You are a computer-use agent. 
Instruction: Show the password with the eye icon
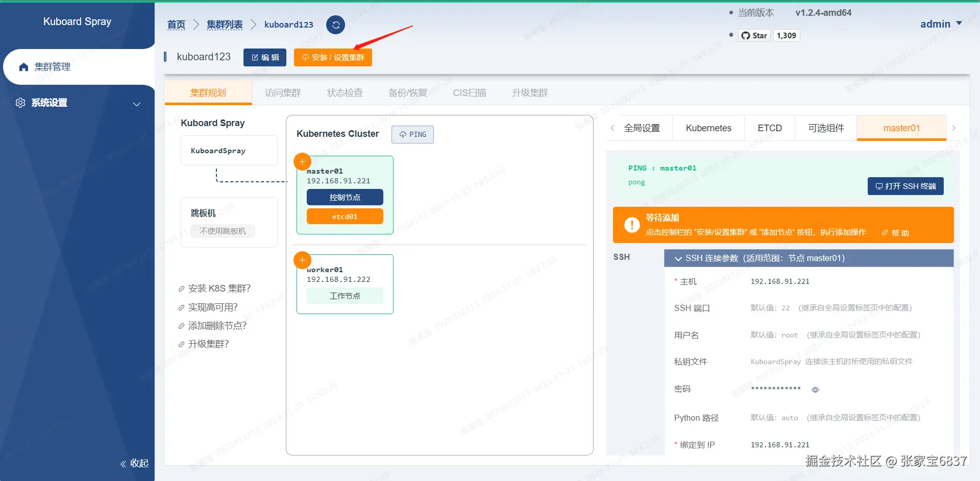(x=815, y=390)
